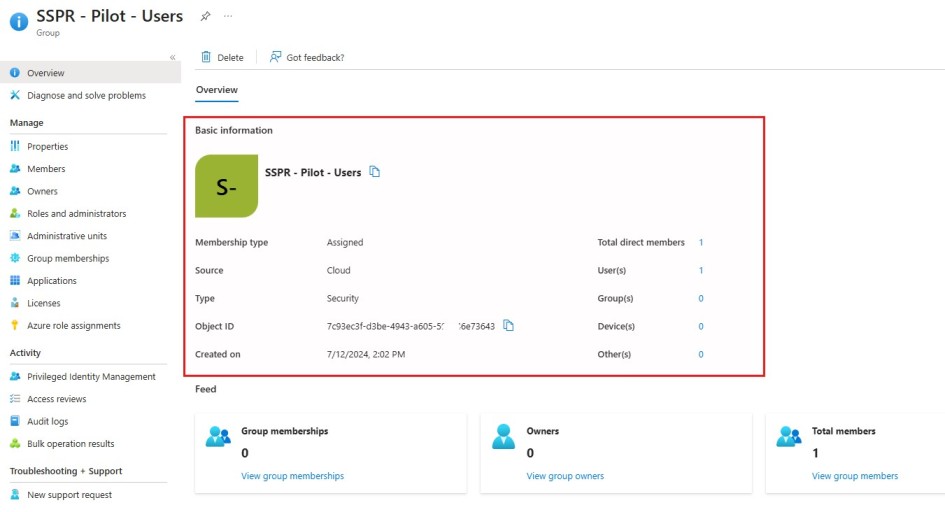Open New support request
This screenshot has height=512, width=945.
69,495
